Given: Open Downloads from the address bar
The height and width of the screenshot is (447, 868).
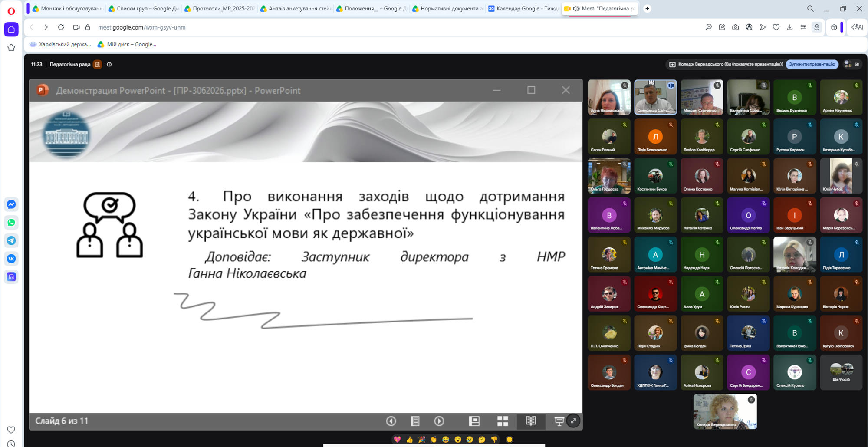Looking at the screenshot, I should point(790,27).
